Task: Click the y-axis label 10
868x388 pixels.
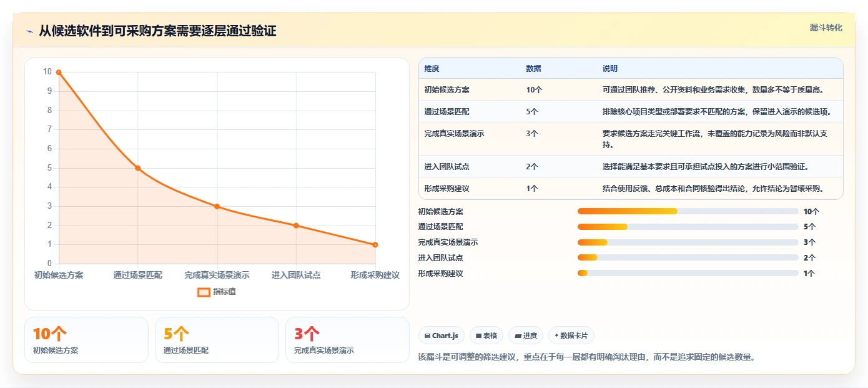Action: point(47,72)
